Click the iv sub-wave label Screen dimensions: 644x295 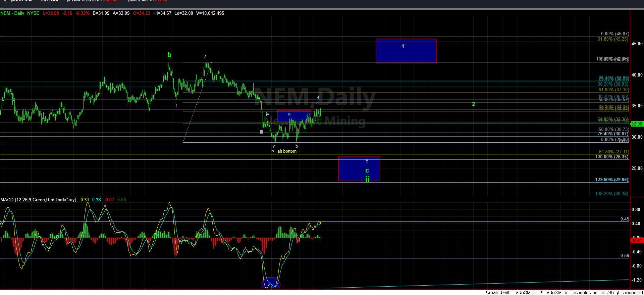click(267, 114)
